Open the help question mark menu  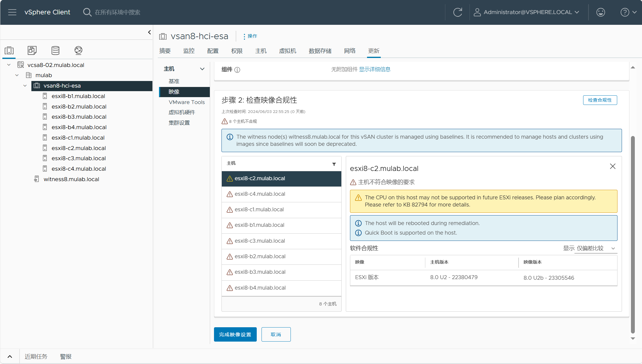coord(628,12)
